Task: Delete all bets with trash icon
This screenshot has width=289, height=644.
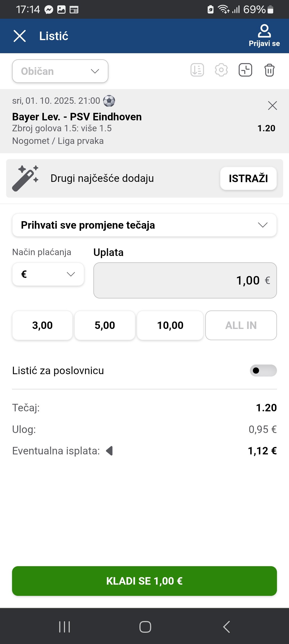Action: pyautogui.click(x=269, y=70)
